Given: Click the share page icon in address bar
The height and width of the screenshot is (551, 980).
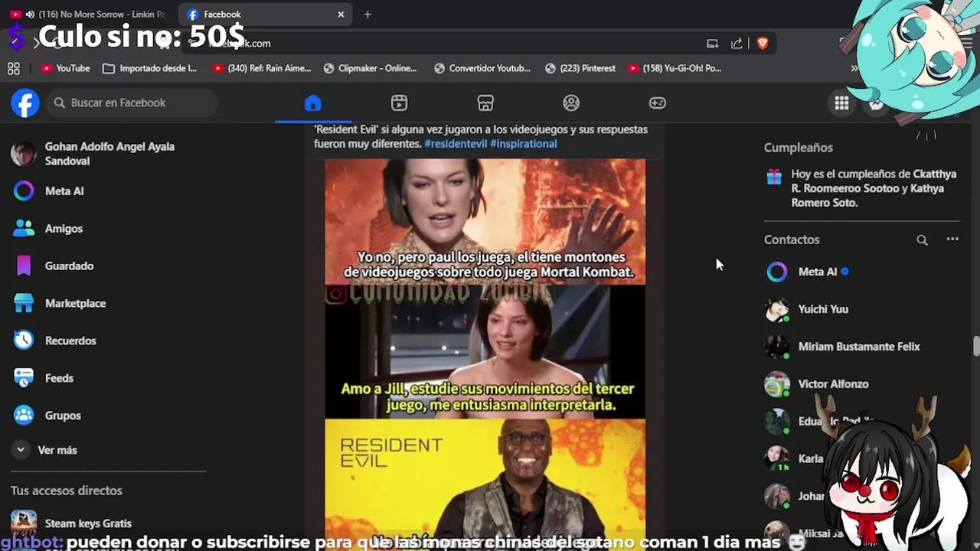Looking at the screenshot, I should coord(737,44).
